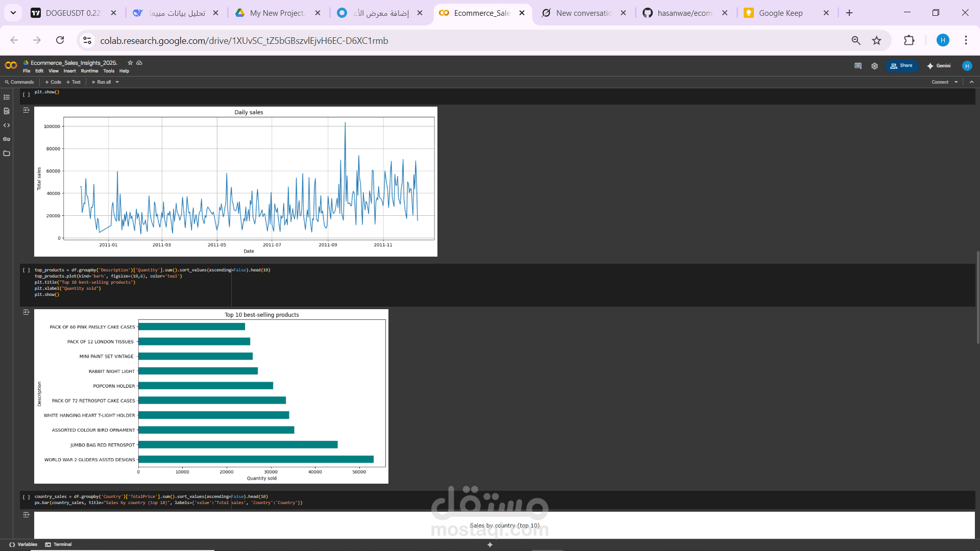Open the Commands search
The image size is (980, 551).
tap(19, 82)
